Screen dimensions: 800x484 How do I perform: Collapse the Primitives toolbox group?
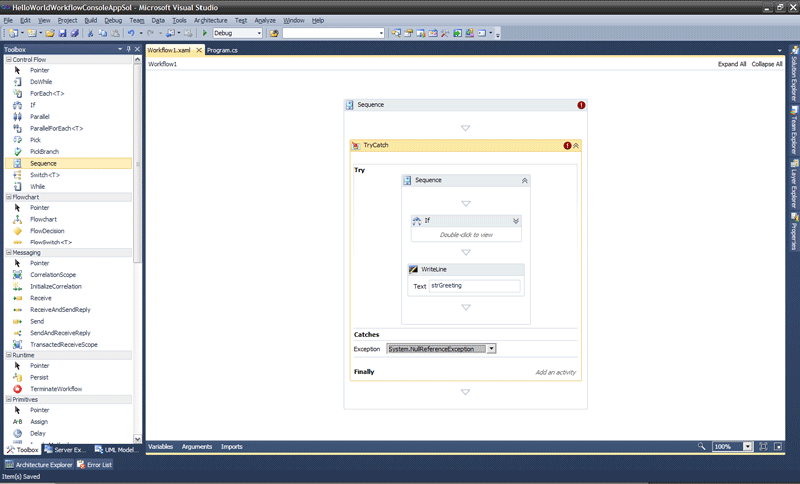point(9,399)
